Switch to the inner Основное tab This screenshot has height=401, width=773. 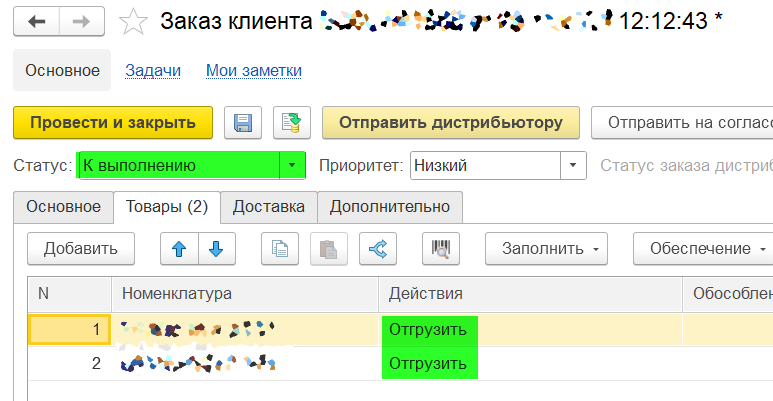(64, 207)
